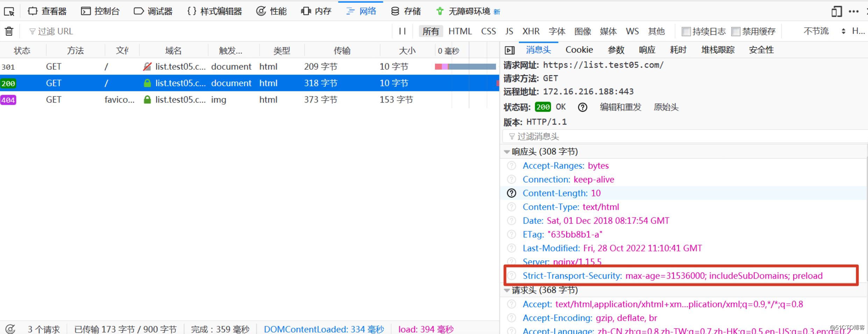Filter requests by 媒体 (media)
Viewport: 868px width, 334px height.
click(x=608, y=31)
